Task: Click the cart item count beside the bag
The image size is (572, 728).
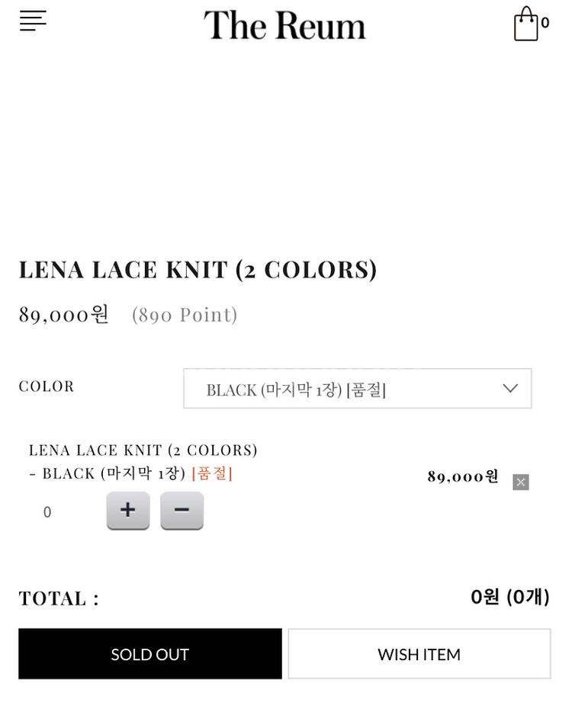Action: click(x=545, y=23)
